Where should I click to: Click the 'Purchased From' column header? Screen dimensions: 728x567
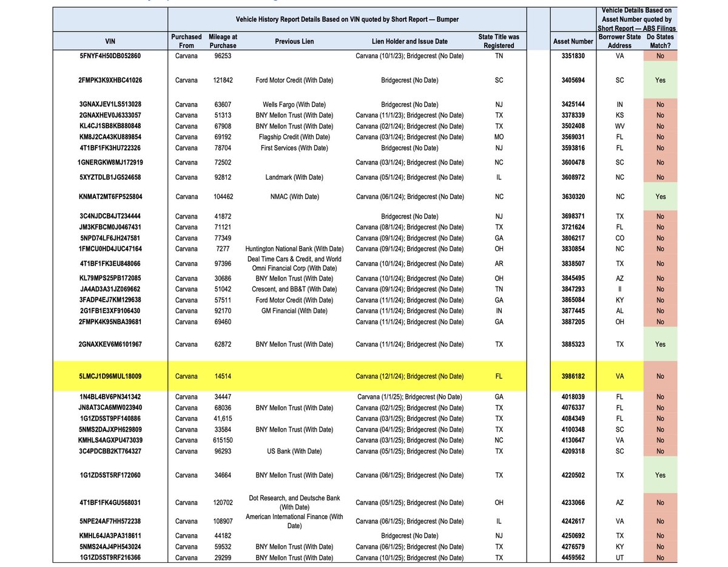(186, 41)
